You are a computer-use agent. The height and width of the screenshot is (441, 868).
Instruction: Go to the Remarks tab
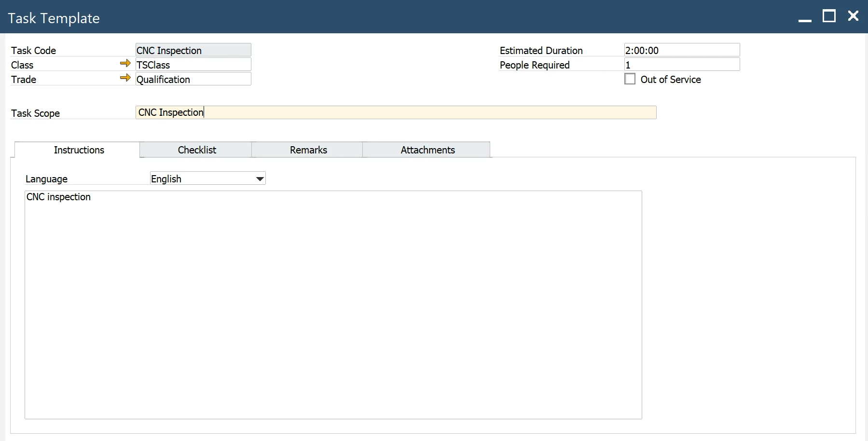pyautogui.click(x=308, y=150)
